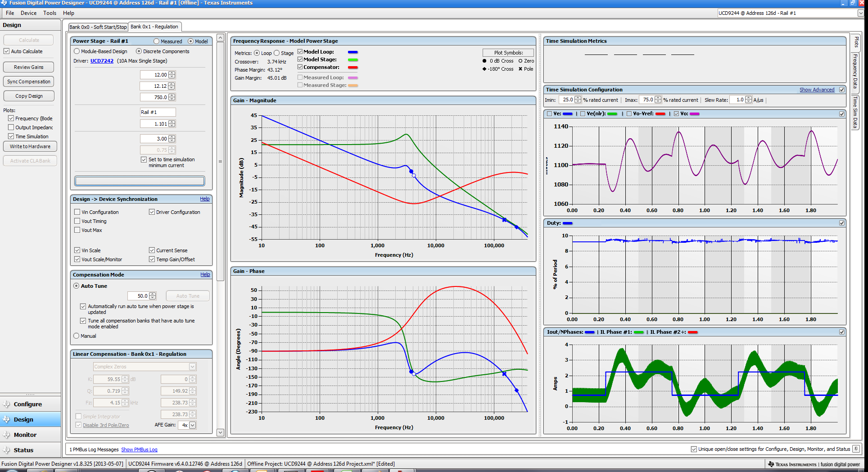The width and height of the screenshot is (868, 472).
Task: Open the File menu
Action: 10,13
